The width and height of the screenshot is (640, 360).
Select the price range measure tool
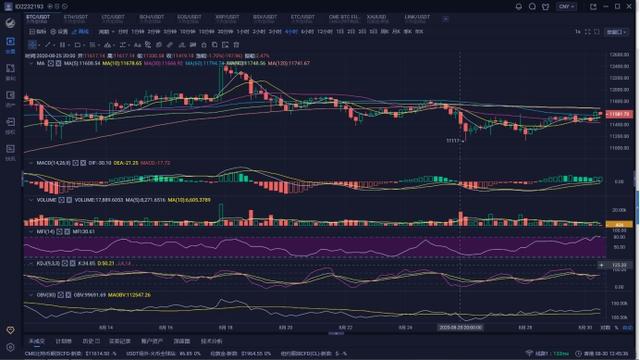click(122, 44)
